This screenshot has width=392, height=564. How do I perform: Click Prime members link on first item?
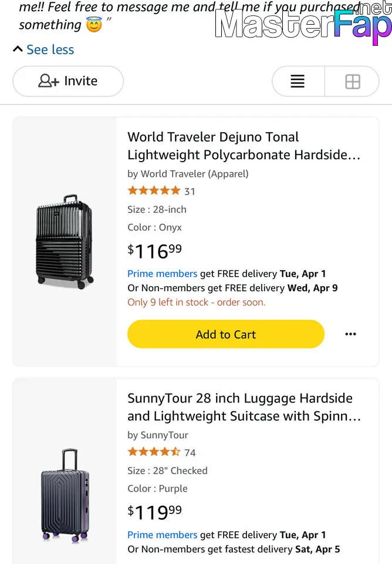point(162,274)
